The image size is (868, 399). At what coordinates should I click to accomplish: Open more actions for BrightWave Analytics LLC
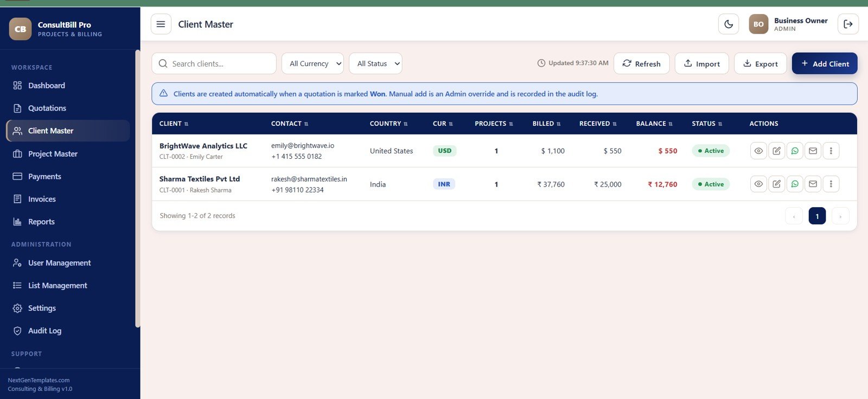pyautogui.click(x=831, y=151)
